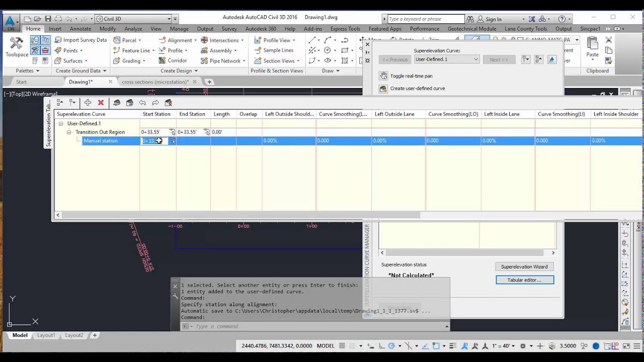Image resolution: width=644 pixels, height=362 pixels.
Task: Collapse the User-Defined.1 tree node
Action: pos(61,123)
